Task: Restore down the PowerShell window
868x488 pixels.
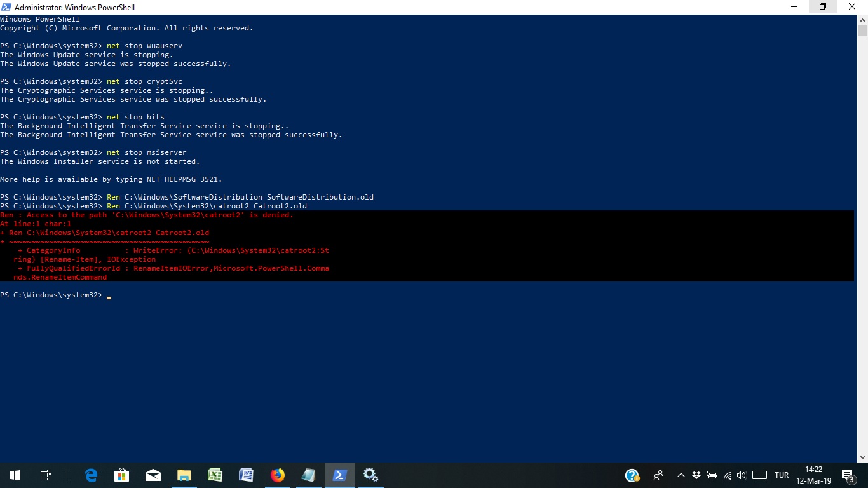Action: [823, 7]
